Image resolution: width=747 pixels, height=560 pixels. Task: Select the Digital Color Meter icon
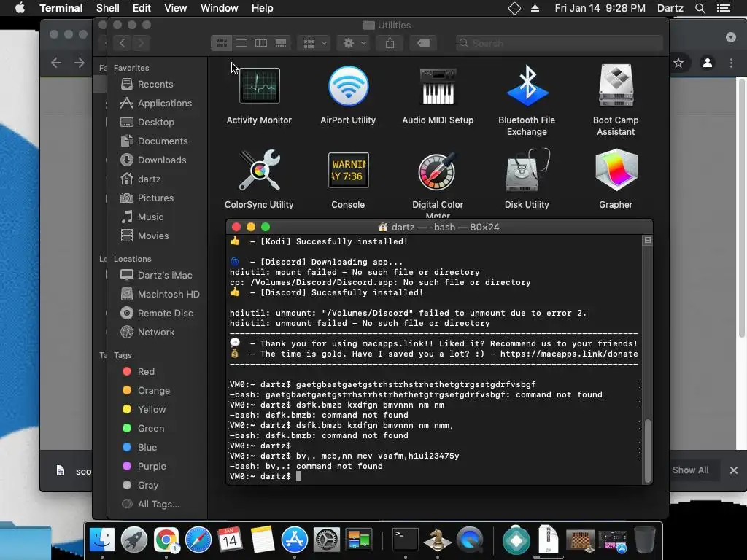[438, 171]
